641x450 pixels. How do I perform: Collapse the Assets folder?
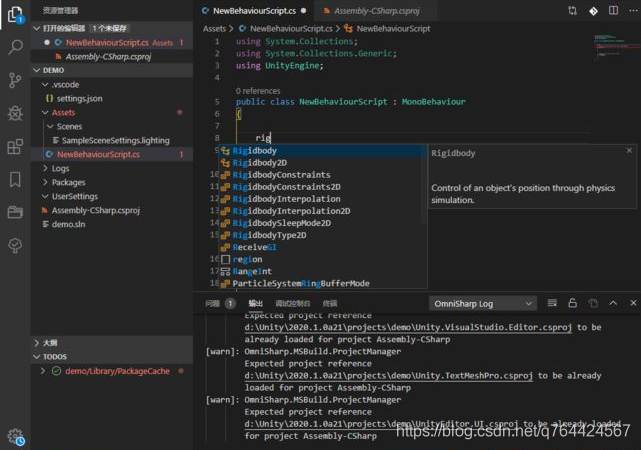45,112
